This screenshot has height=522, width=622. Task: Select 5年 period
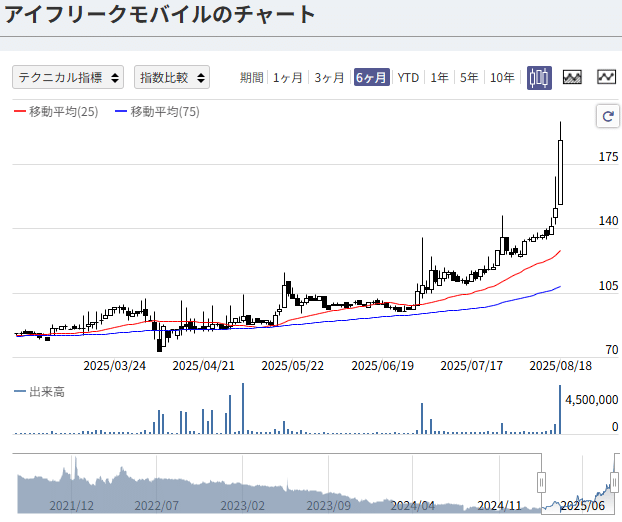click(x=469, y=77)
